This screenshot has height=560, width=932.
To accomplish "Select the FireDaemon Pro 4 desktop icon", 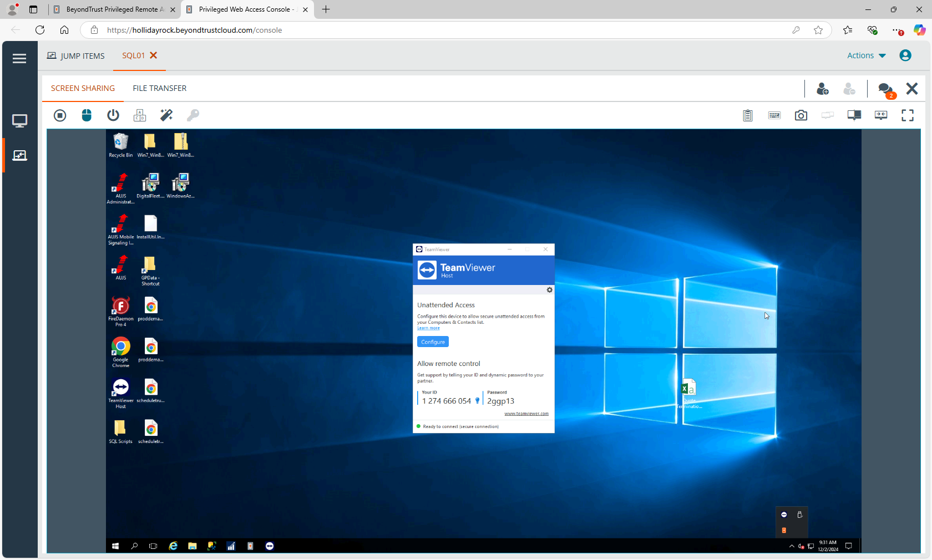I will click(120, 312).
